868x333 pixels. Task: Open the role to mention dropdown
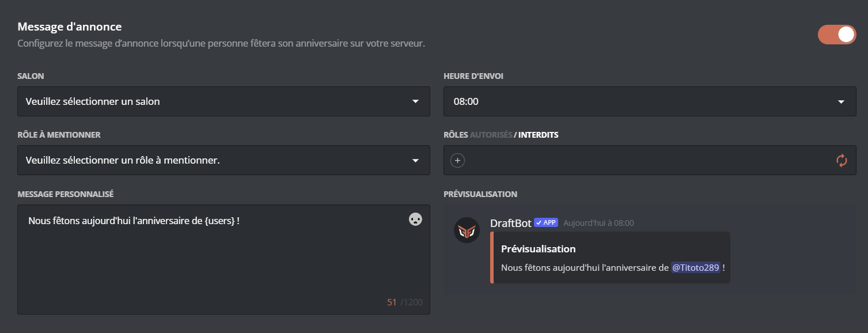pyautogui.click(x=223, y=160)
